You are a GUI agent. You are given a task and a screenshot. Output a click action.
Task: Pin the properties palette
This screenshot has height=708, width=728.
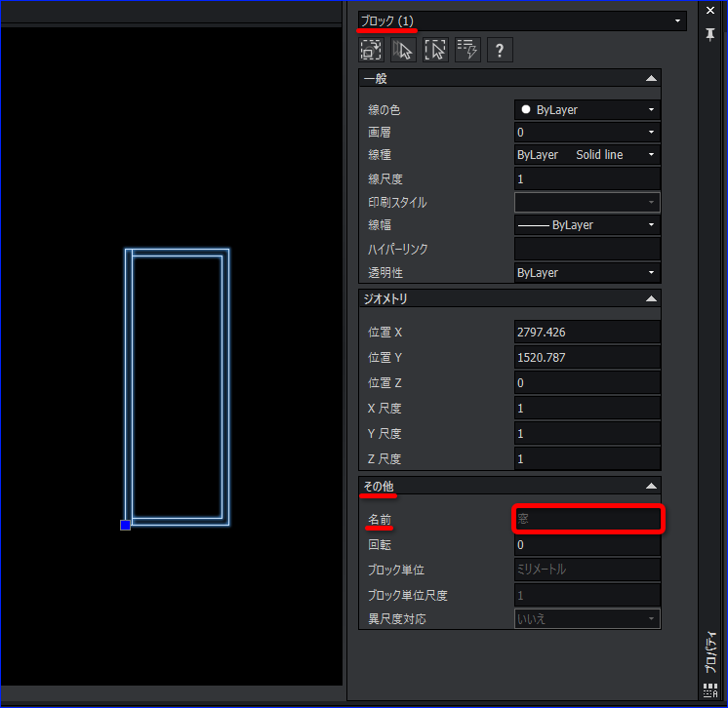[x=710, y=34]
